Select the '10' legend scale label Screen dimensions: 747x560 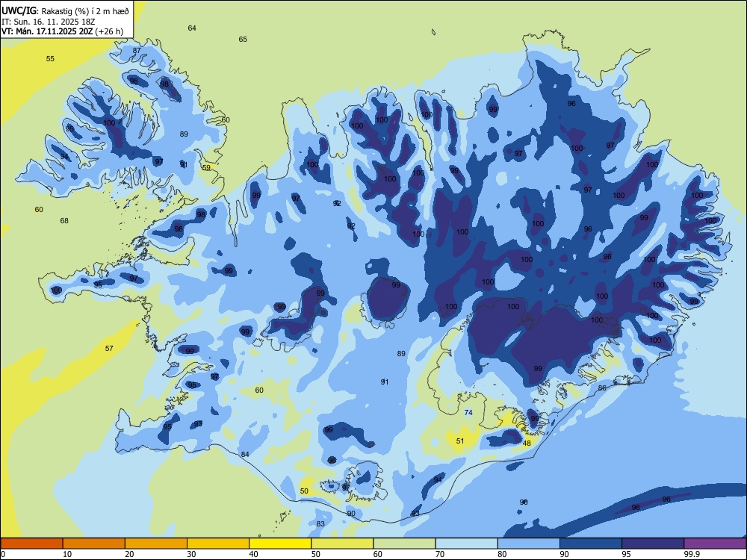click(x=67, y=554)
